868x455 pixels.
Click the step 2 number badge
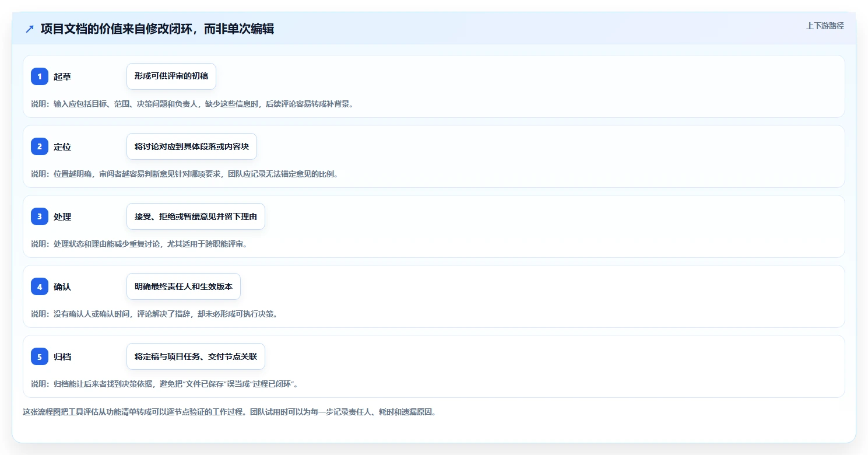[x=40, y=146]
